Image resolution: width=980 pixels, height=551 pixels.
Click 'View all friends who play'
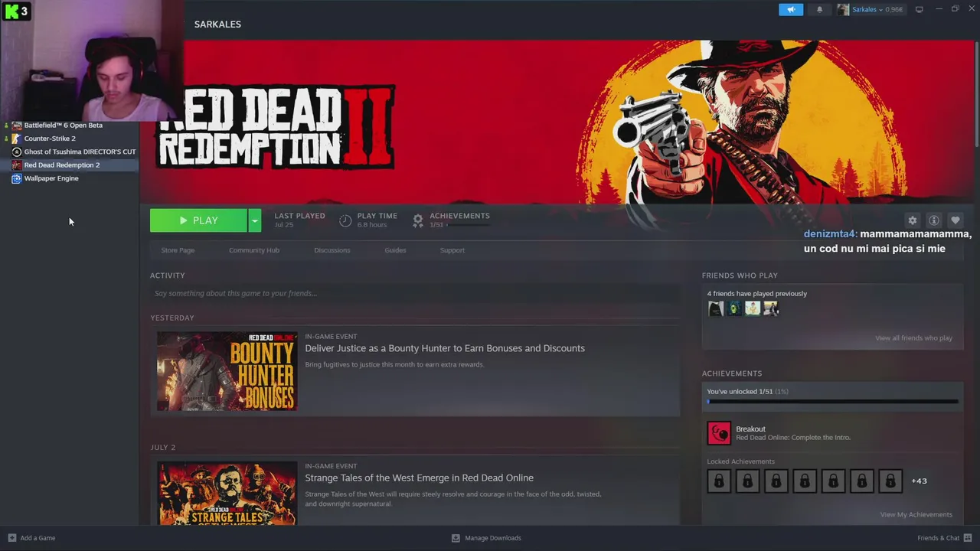[x=914, y=338]
